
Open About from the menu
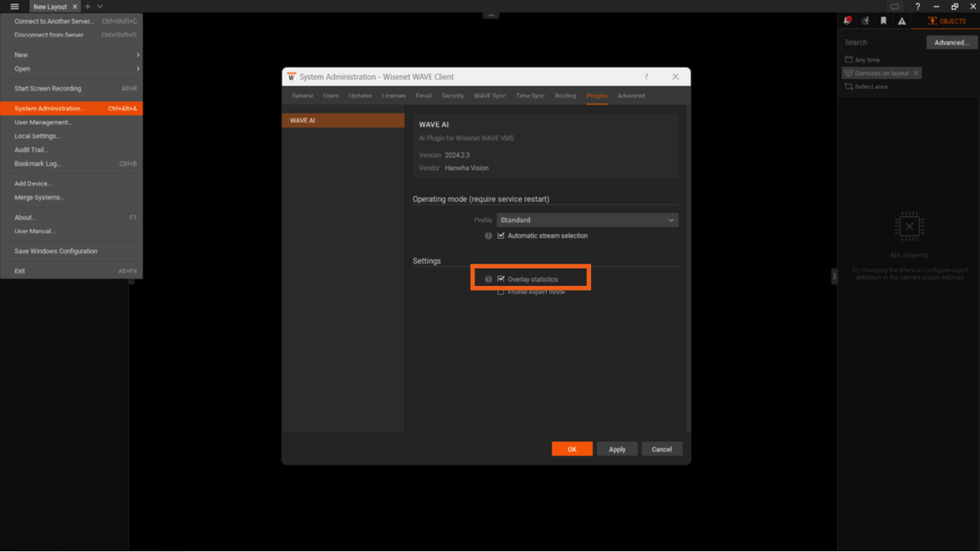click(71, 217)
